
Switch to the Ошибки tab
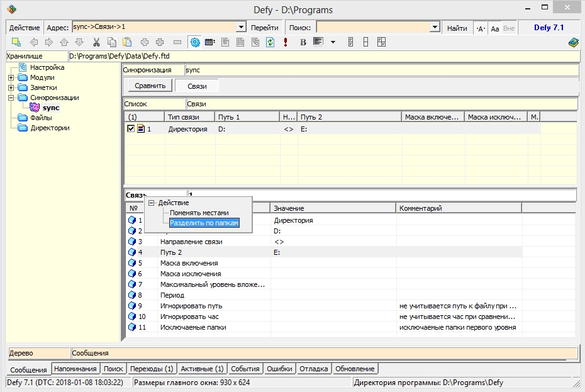coord(279,369)
